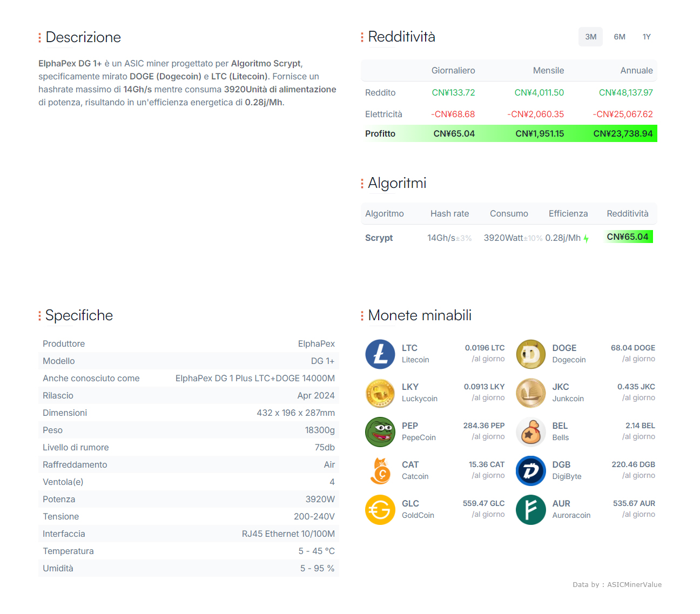Select daily electricity cost -CN¥68.68
The width and height of the screenshot is (700, 614).
453,114
